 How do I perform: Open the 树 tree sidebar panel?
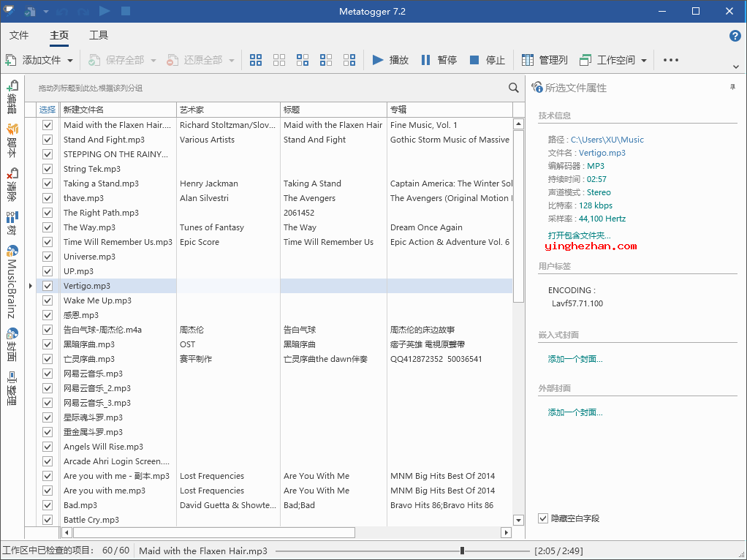pos(12,223)
